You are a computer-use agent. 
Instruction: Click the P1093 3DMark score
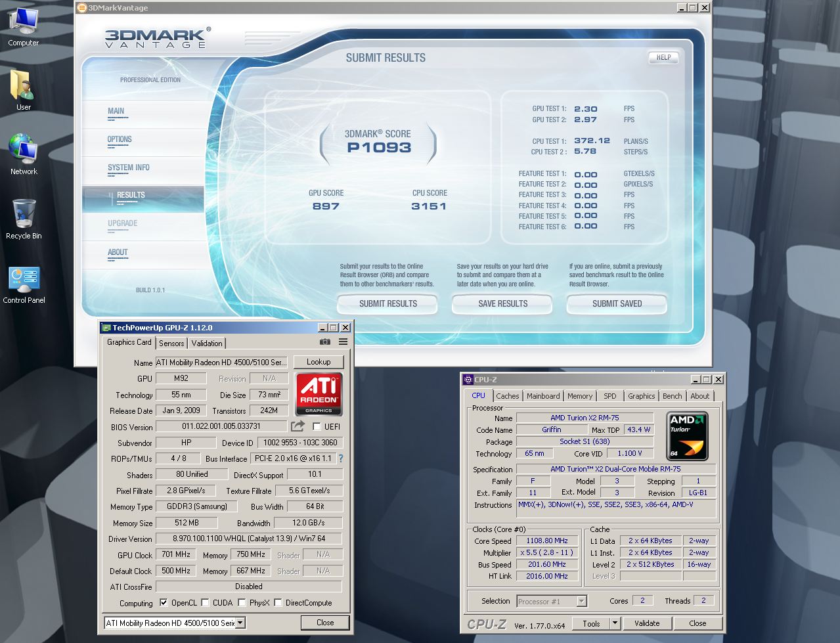379,147
